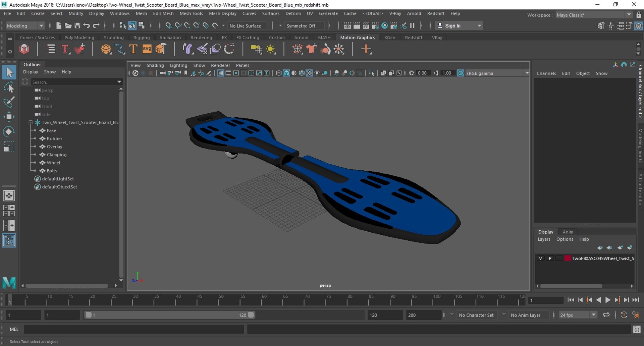Open the sRGB gamma view transform dropdown
This screenshot has width=644, height=346.
point(497,73)
